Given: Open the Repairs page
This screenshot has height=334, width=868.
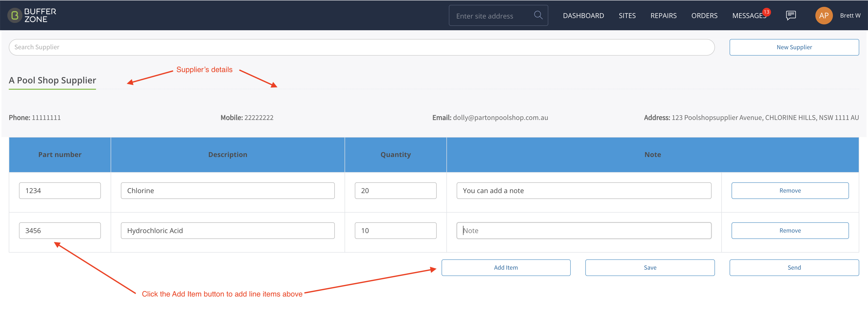Looking at the screenshot, I should pyautogui.click(x=663, y=16).
